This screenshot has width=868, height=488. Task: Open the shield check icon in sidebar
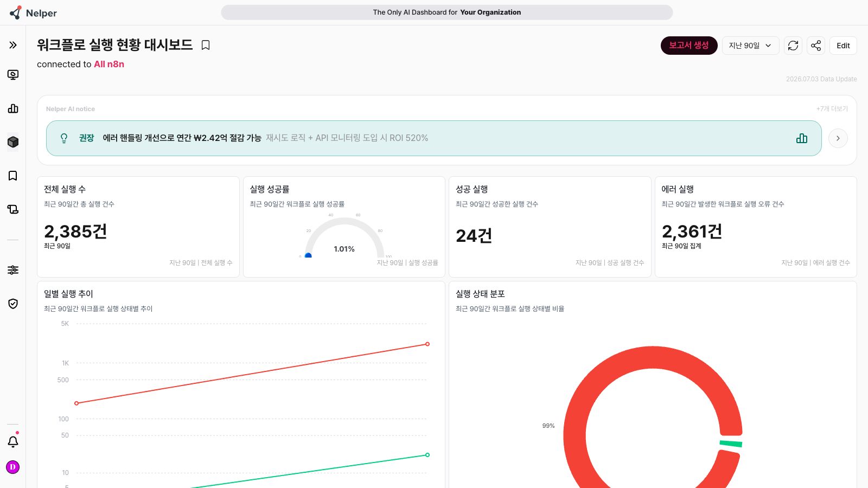pyautogui.click(x=13, y=304)
